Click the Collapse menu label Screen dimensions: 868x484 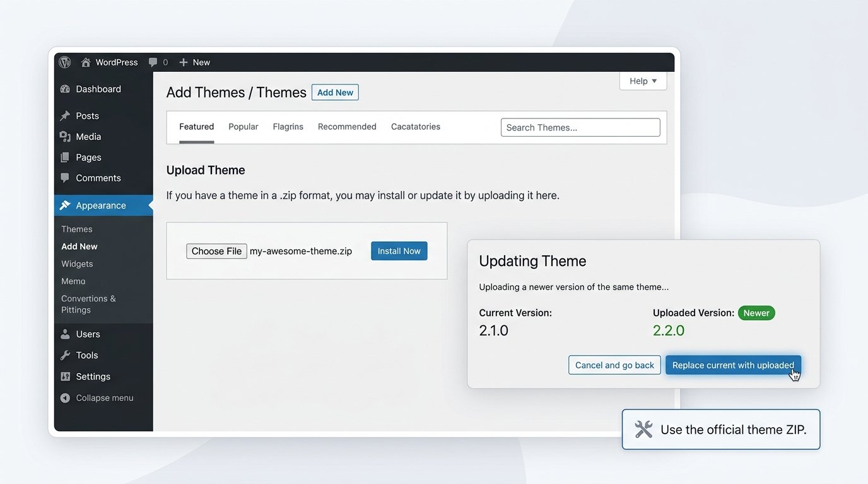click(105, 398)
